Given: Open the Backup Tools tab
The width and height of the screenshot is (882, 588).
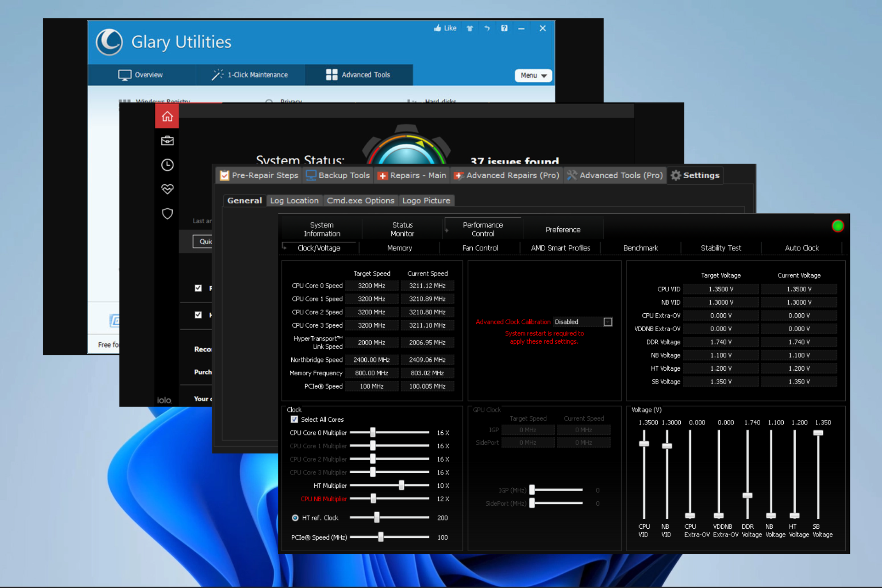Looking at the screenshot, I should click(338, 175).
